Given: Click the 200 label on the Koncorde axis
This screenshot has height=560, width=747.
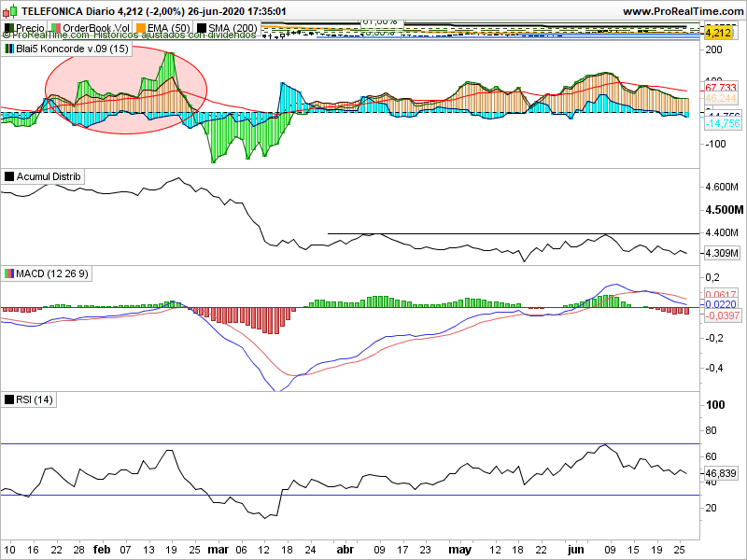Looking at the screenshot, I should click(713, 49).
